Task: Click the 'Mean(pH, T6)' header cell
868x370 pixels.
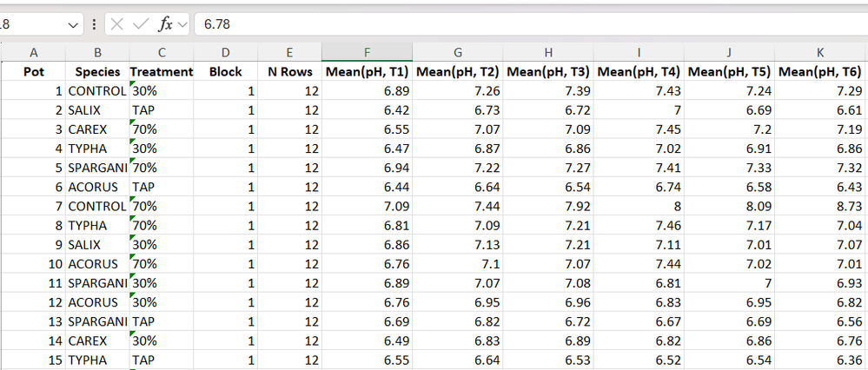Action: tap(820, 71)
